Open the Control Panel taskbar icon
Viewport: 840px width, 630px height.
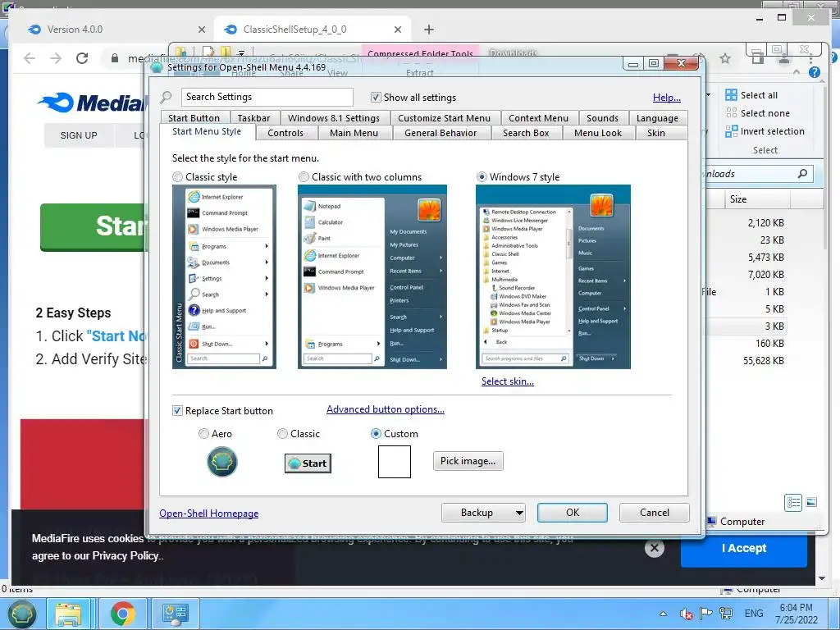pyautogui.click(x=175, y=614)
